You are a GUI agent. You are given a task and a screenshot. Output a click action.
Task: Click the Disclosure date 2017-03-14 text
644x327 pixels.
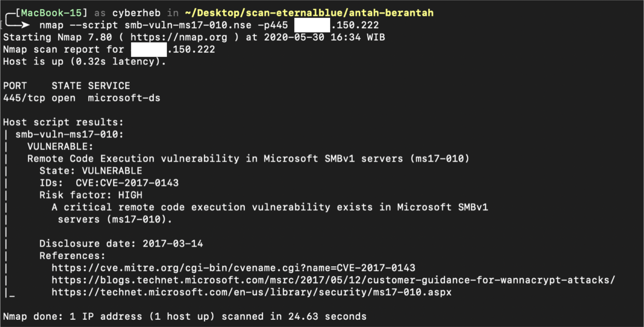121,243
